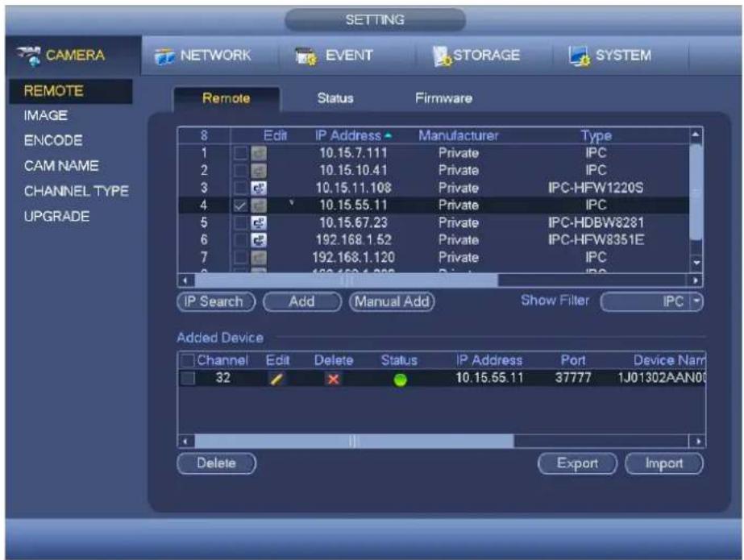This screenshot has height=560, width=744.
Task: Select CAM NAME in the sidebar
Action: click(61, 166)
